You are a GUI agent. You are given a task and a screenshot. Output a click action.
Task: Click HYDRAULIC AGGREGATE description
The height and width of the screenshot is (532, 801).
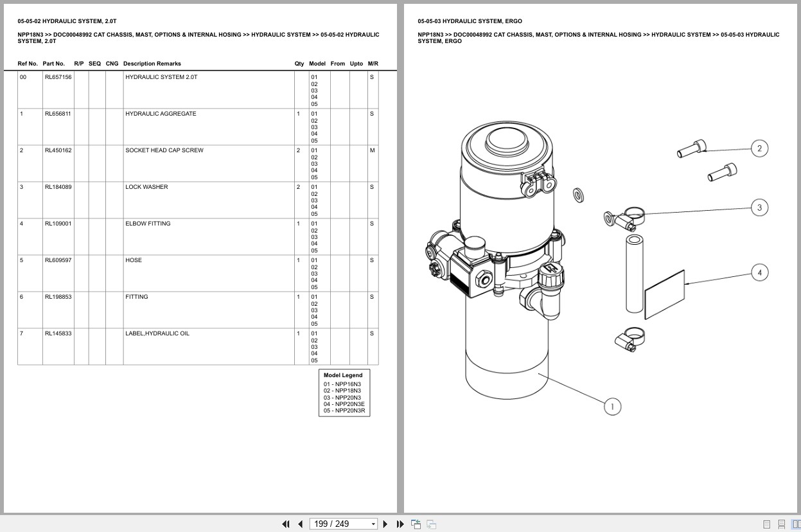(161, 114)
